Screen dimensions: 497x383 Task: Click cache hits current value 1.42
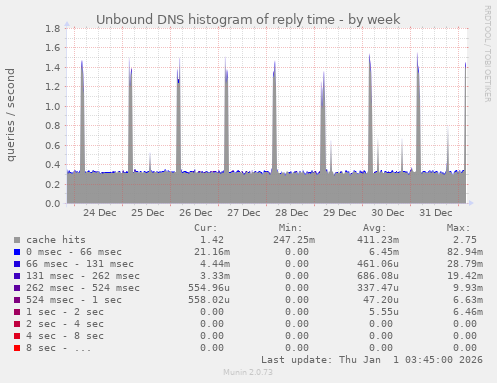(212, 240)
